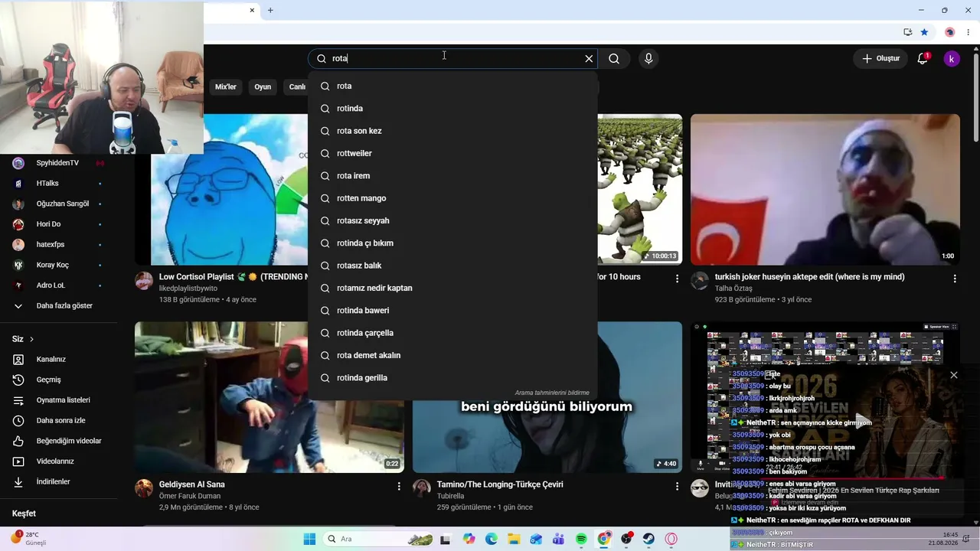Pick the 'rotinda baweri' suggestion
This screenshot has width=980, height=551.
452,311
